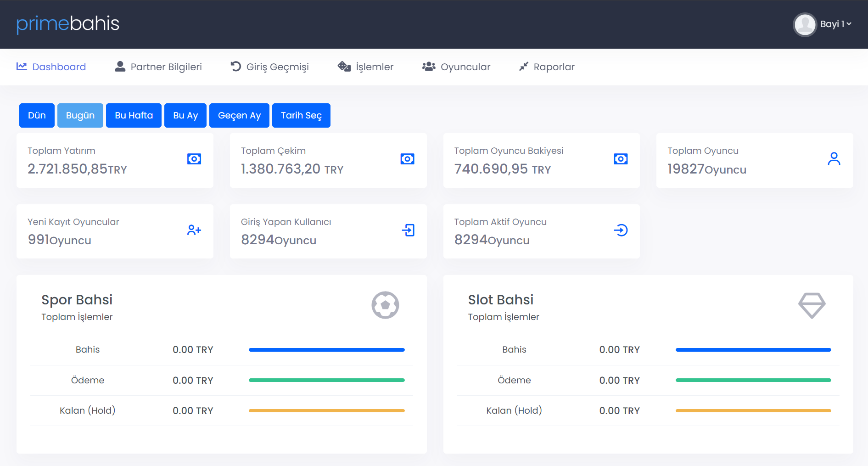Click the money icon in Toplam Yatırım card
The image size is (868, 466).
tap(194, 159)
